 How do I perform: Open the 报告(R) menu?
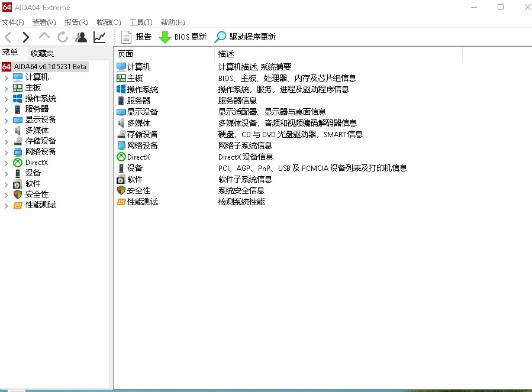pyautogui.click(x=76, y=22)
